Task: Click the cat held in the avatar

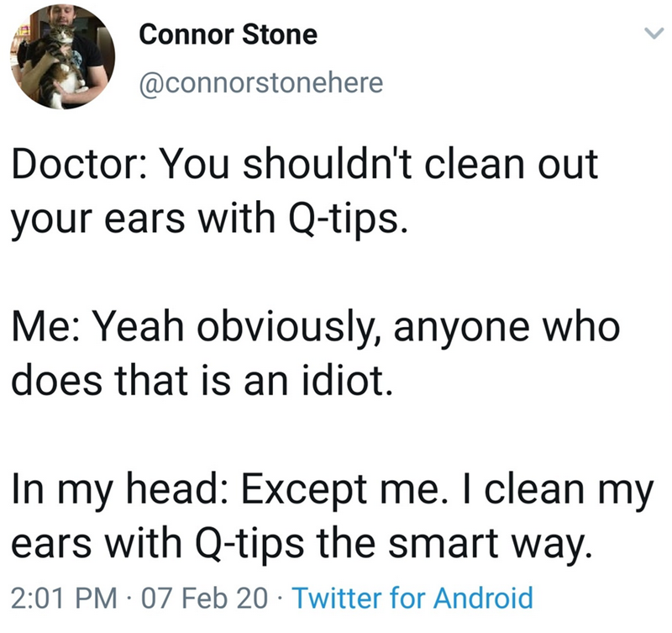Action: point(54,69)
